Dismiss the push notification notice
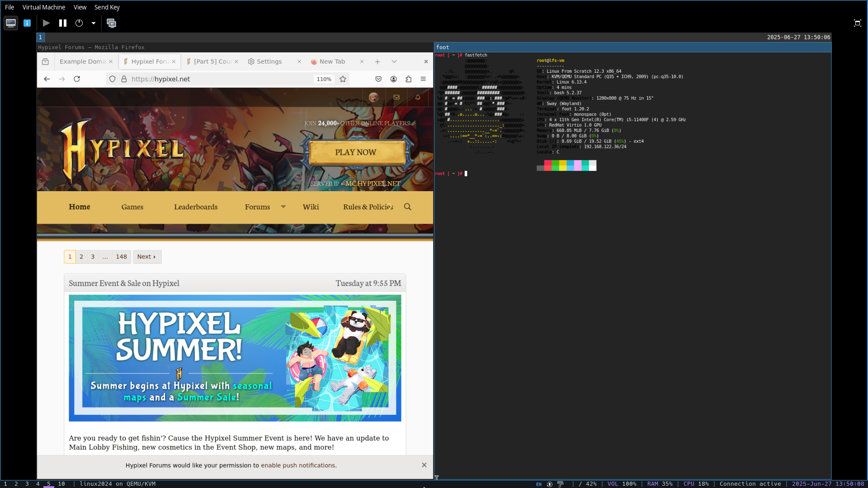 click(424, 465)
